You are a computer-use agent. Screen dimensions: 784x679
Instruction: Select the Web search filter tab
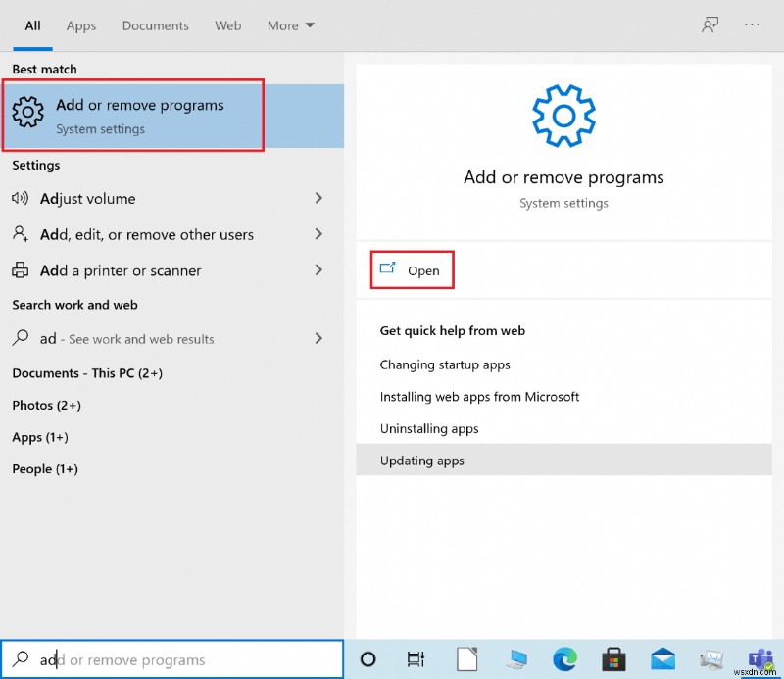(227, 25)
